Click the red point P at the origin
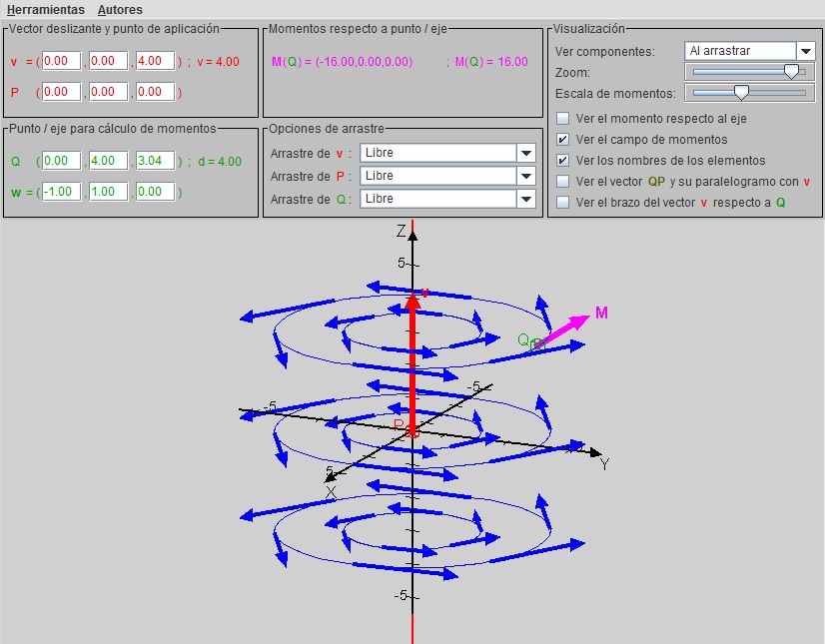 tap(412, 431)
